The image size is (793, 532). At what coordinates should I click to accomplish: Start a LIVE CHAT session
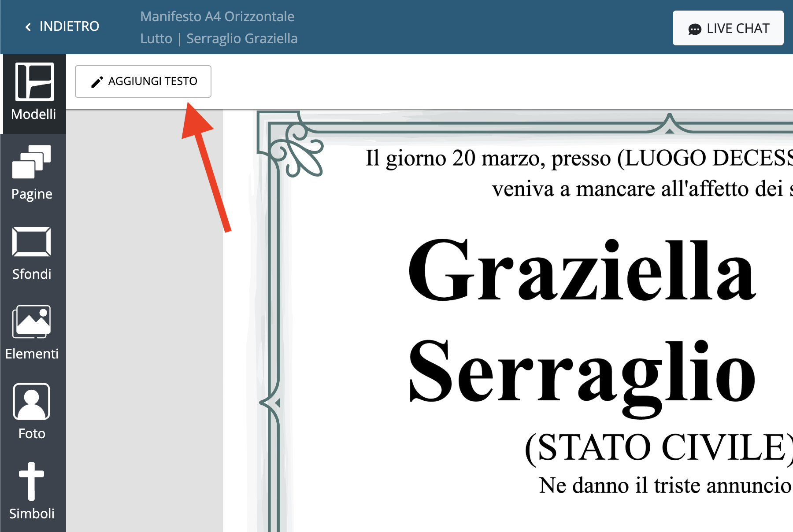pos(728,28)
